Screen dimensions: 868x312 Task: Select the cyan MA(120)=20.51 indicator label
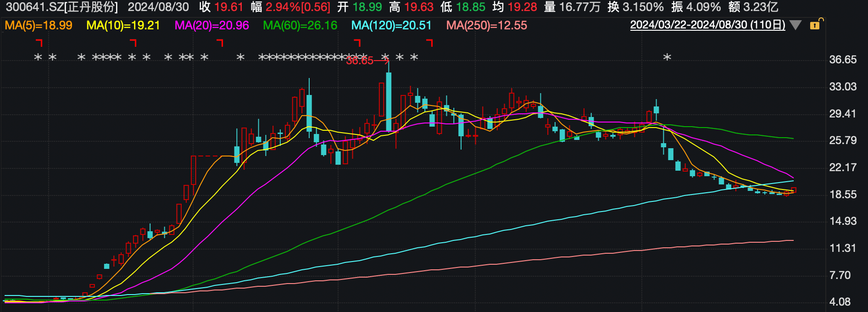pos(391,25)
